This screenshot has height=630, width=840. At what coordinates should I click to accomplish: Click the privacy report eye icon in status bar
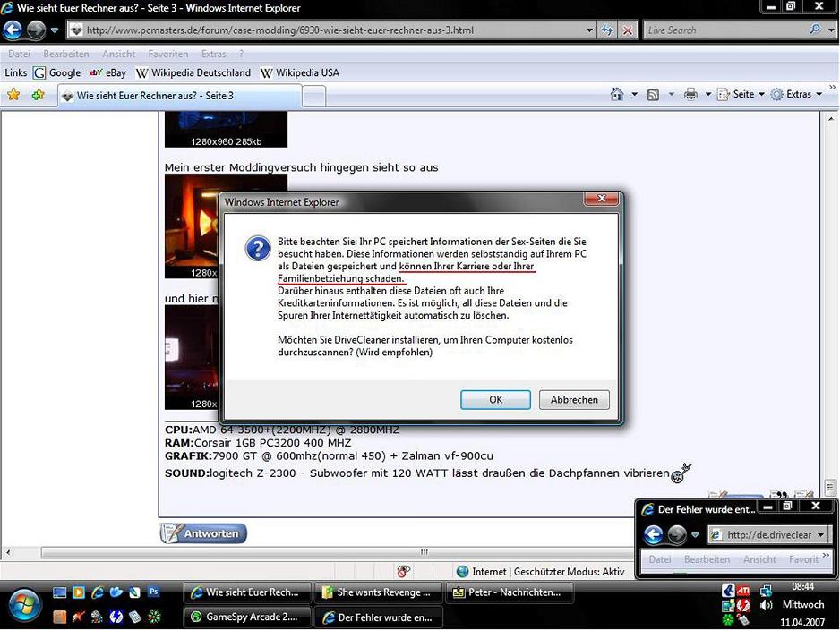point(404,572)
